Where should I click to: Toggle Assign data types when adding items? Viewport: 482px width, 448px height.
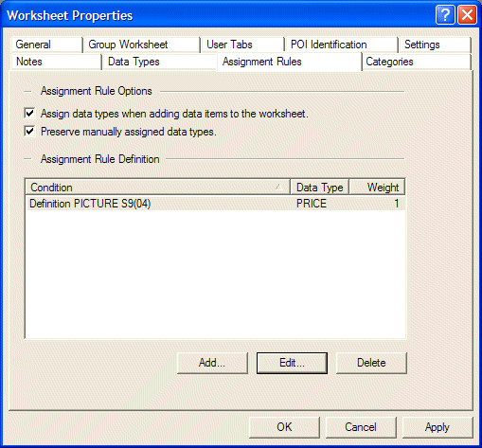29,114
